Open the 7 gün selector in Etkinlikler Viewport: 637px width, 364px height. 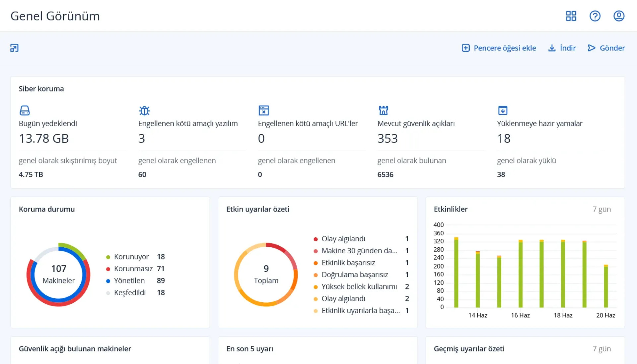pyautogui.click(x=602, y=209)
